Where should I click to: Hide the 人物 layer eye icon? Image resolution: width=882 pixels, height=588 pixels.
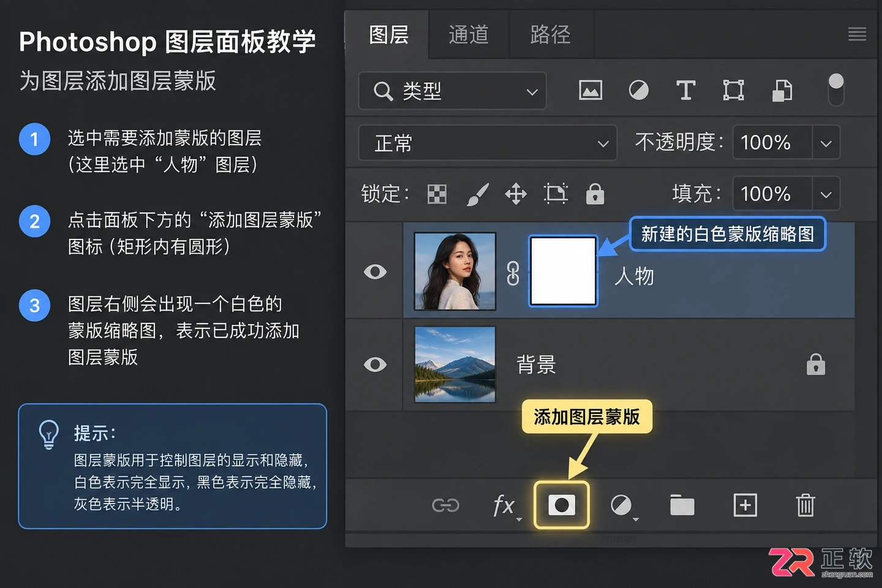pyautogui.click(x=375, y=271)
